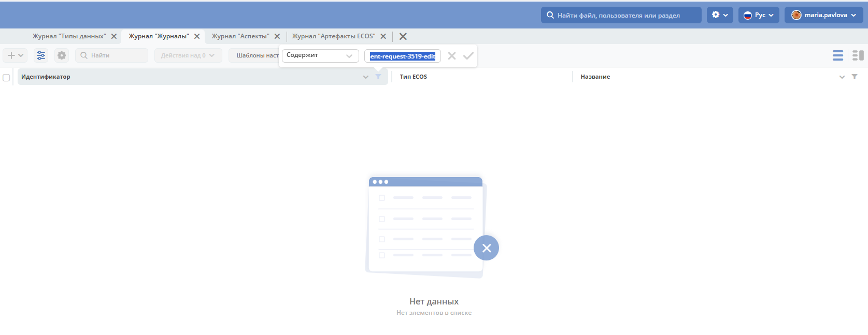This screenshot has height=335, width=868.
Task: Click the filter funnel in Идентификатор column
Action: (x=378, y=77)
